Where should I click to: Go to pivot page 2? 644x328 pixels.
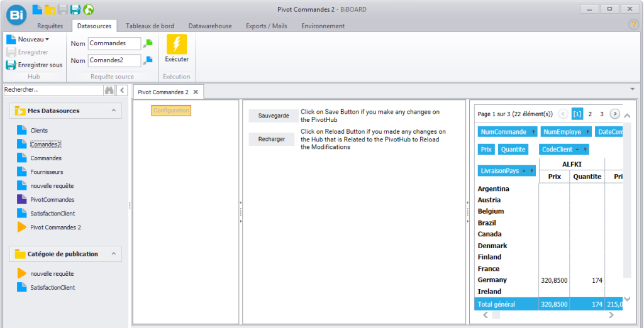pos(590,114)
